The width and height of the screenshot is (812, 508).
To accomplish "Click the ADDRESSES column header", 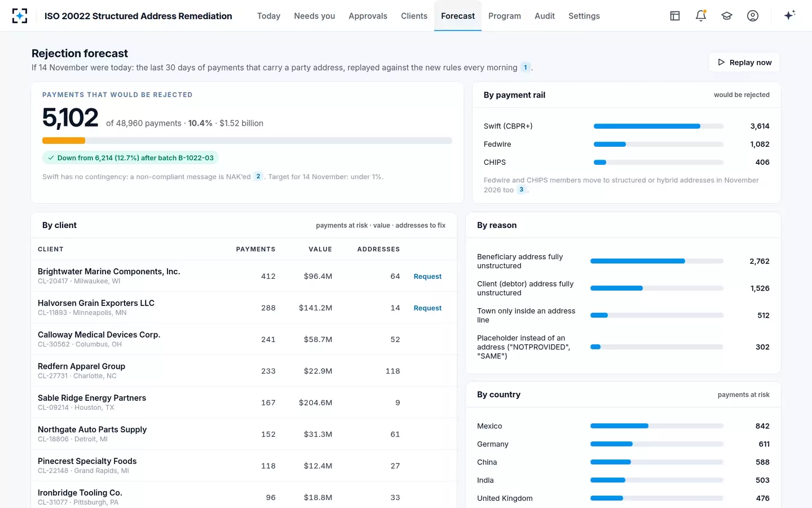I will coord(378,249).
